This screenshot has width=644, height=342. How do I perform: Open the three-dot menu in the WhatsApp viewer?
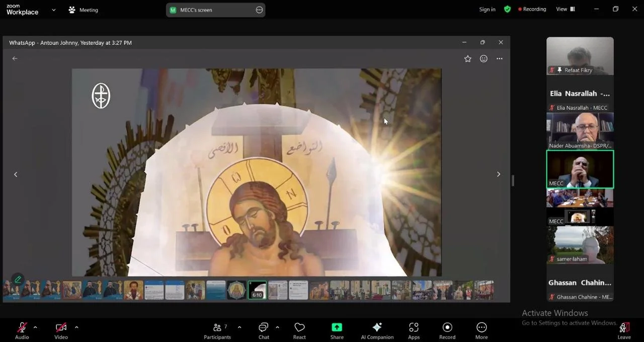499,58
